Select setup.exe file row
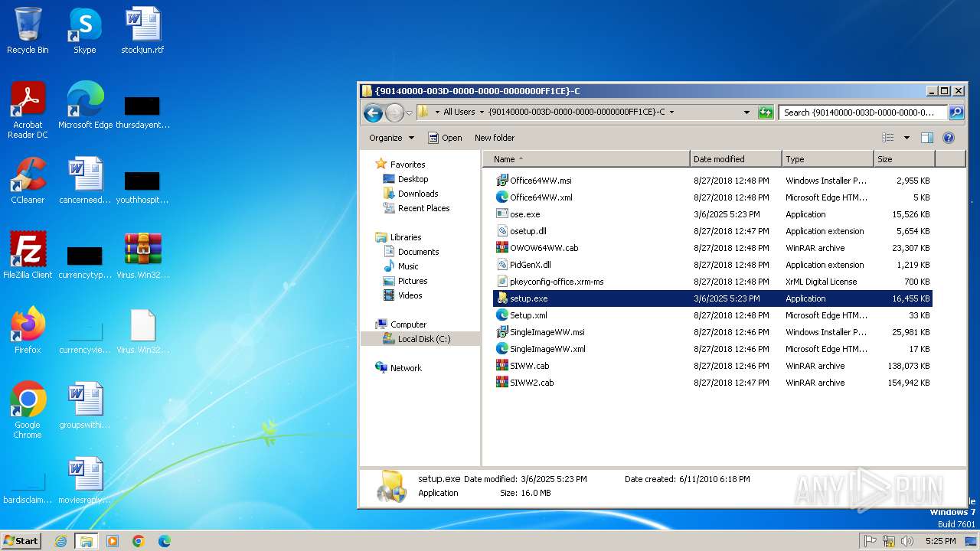Viewport: 980px width, 551px height. 713,298
